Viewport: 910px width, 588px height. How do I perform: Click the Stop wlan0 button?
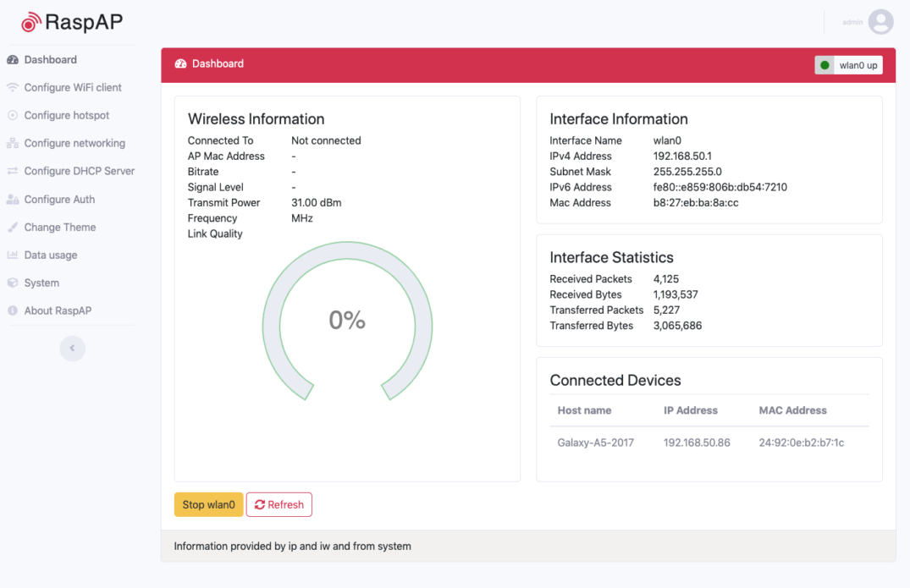pyautogui.click(x=208, y=504)
